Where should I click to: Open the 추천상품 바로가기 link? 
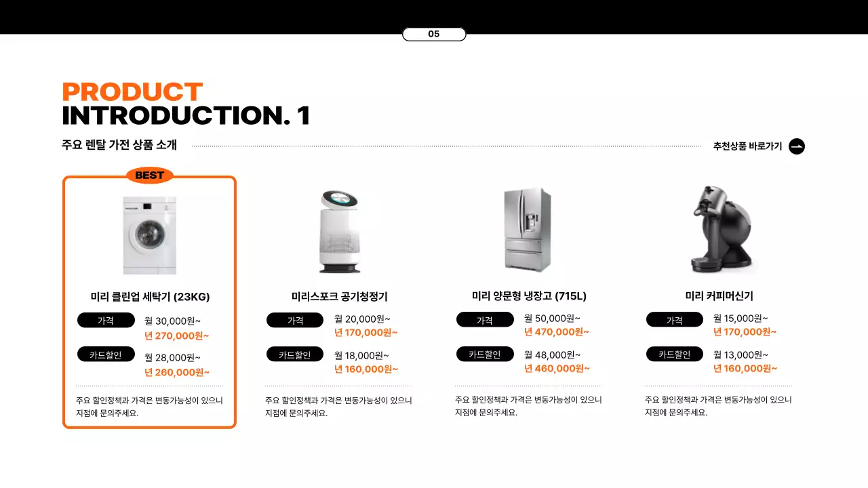pyautogui.click(x=747, y=146)
